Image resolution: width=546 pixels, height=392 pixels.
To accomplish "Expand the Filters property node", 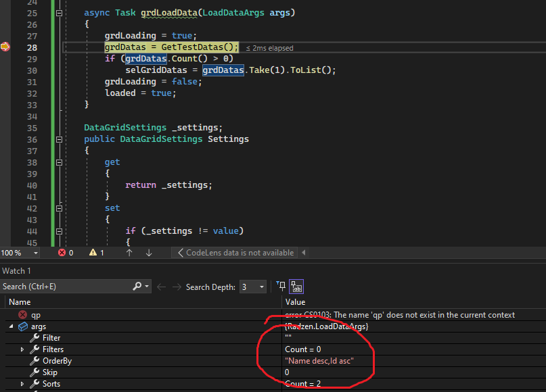I will [22, 349].
